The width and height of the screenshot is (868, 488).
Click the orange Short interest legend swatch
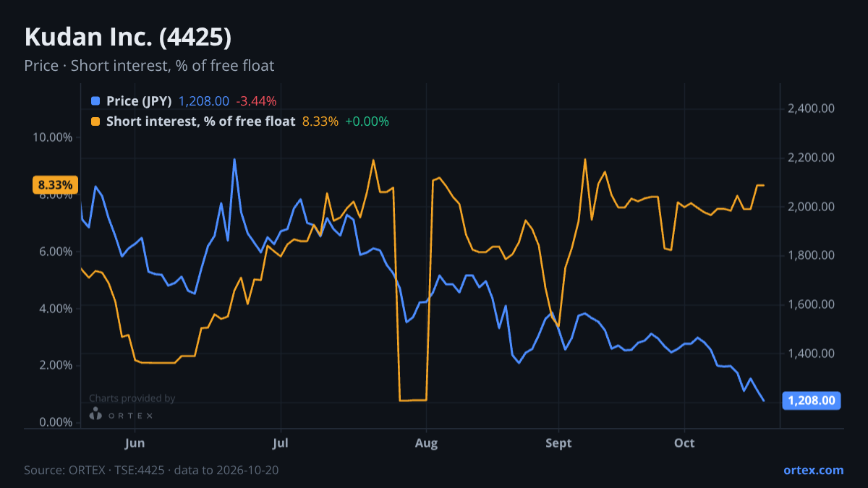point(95,121)
